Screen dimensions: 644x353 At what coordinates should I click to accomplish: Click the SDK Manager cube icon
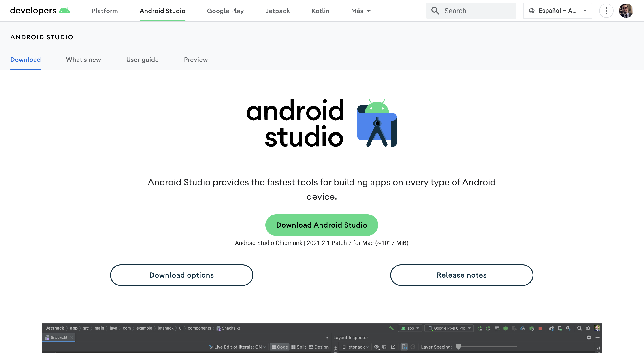tap(569, 328)
